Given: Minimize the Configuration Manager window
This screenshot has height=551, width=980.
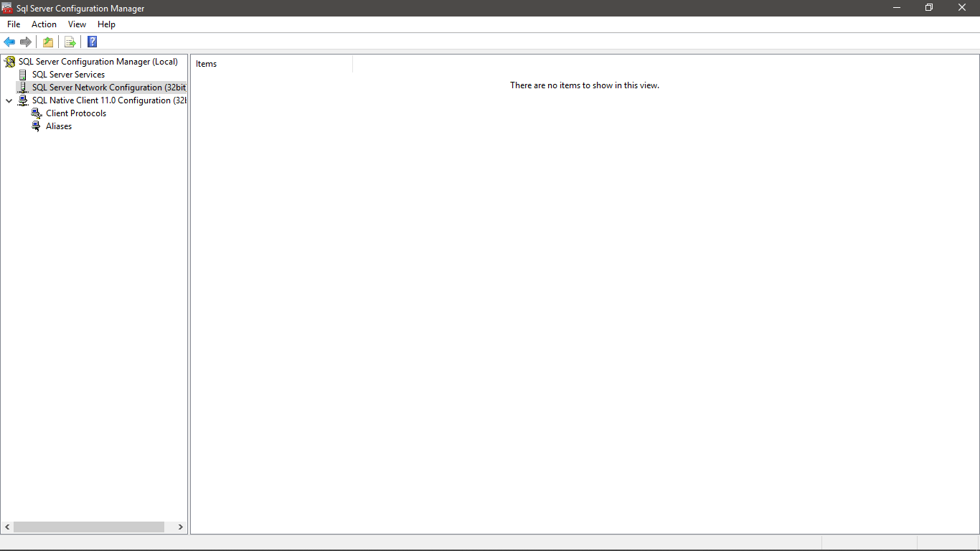Looking at the screenshot, I should (x=897, y=8).
